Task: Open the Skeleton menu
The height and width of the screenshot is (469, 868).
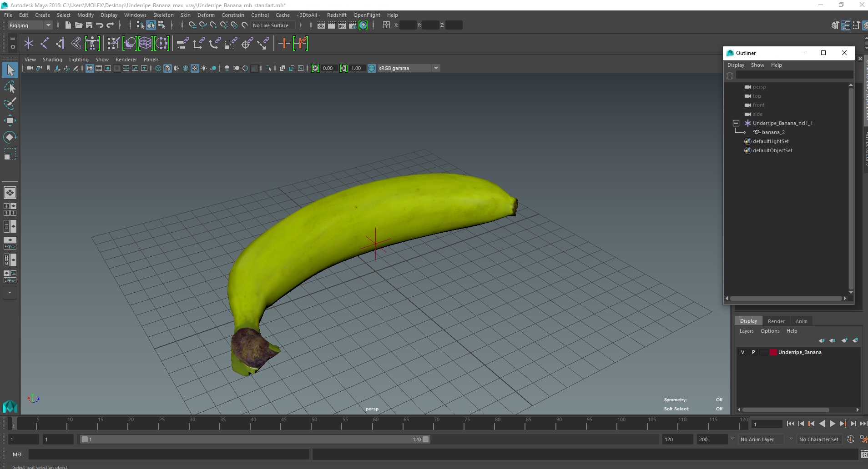Action: [163, 15]
